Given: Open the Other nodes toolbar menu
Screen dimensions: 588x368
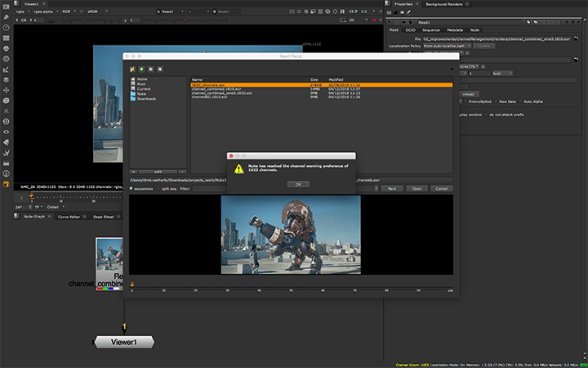Looking at the screenshot, I should pyautogui.click(x=6, y=164).
